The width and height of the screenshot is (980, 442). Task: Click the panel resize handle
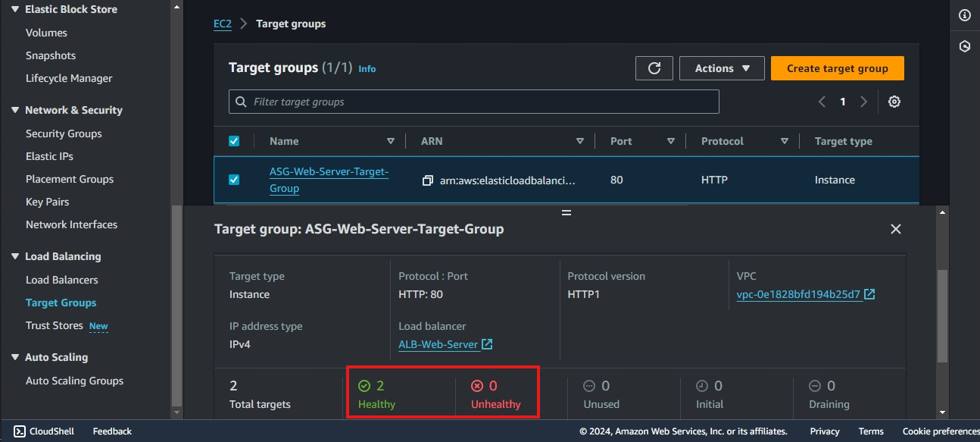coord(566,213)
